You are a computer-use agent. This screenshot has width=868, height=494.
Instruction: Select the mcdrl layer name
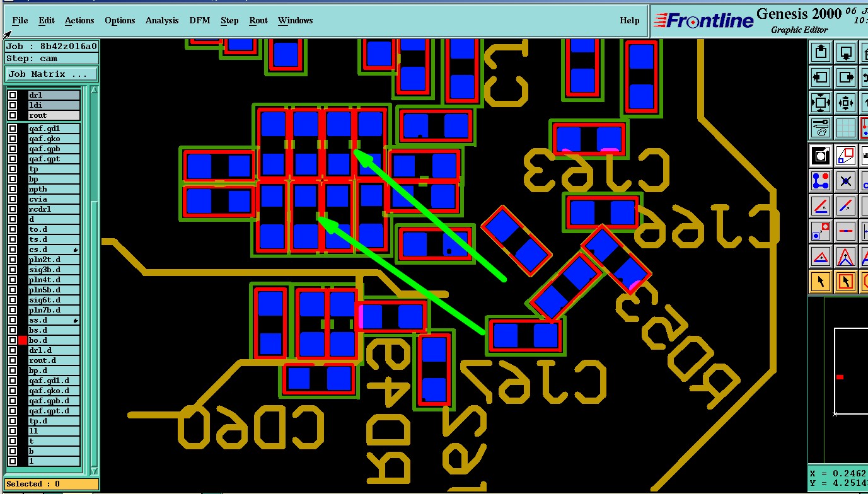(54, 209)
